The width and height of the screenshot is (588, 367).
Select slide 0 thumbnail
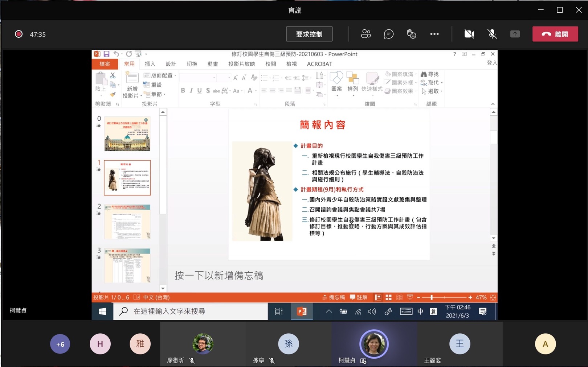coord(127,134)
